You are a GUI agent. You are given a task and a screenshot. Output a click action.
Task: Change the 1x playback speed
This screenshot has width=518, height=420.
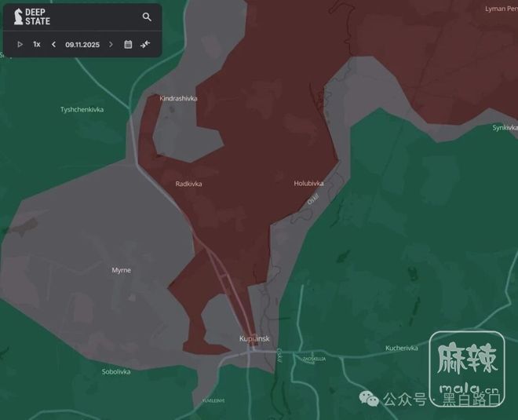37,45
